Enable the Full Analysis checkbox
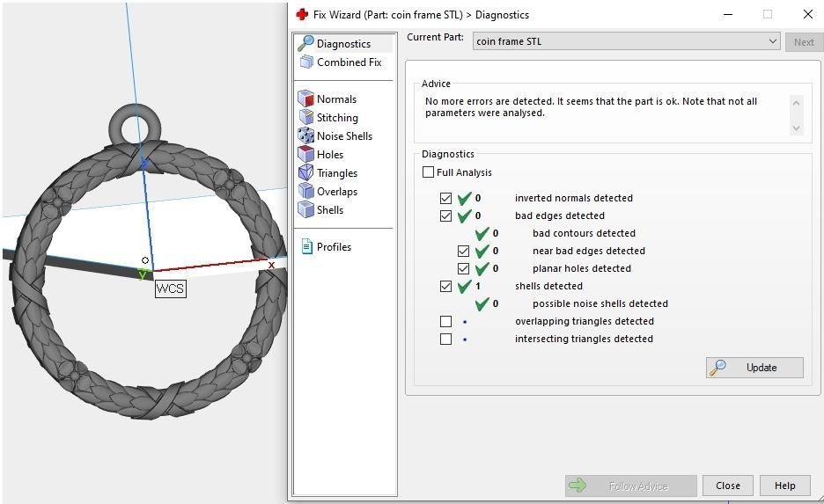824x504 pixels. [429, 172]
